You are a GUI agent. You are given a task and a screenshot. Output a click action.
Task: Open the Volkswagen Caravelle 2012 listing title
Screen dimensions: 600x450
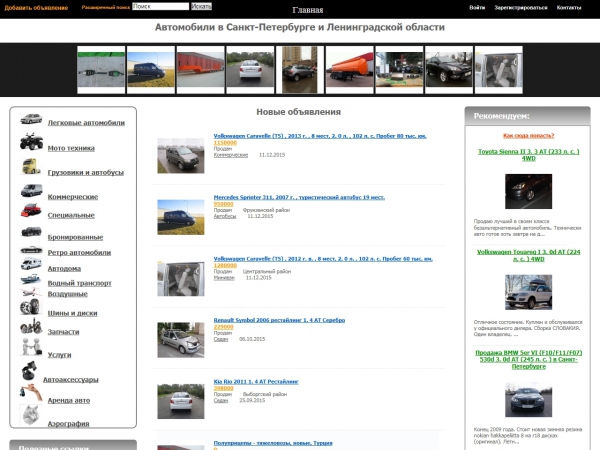(323, 259)
